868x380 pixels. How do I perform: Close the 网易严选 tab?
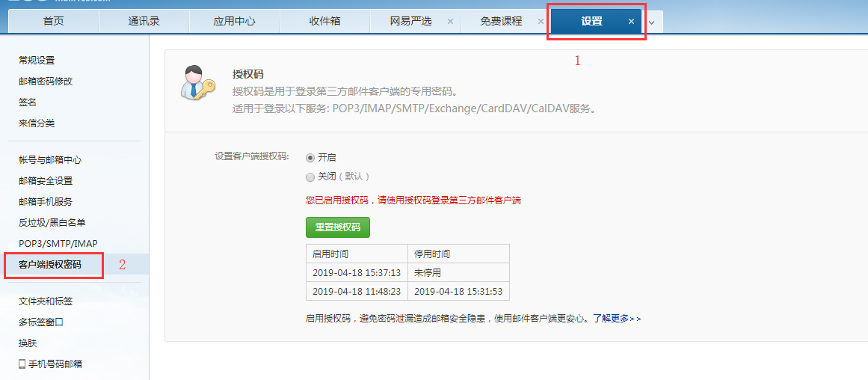(x=450, y=22)
